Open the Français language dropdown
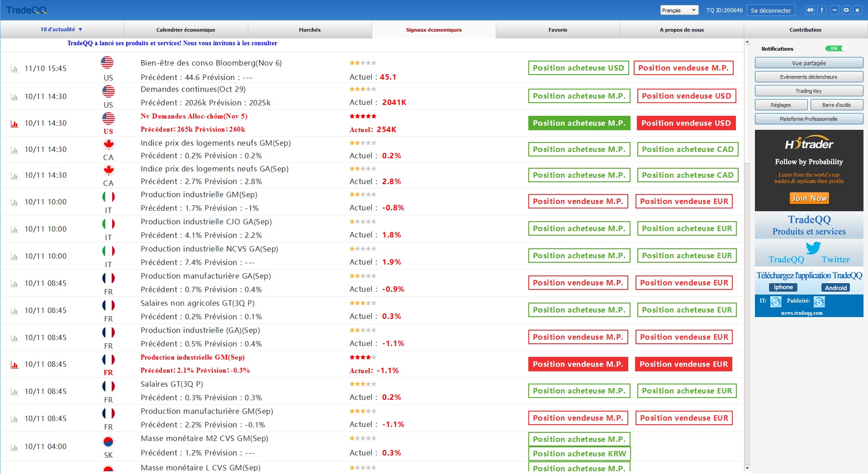Screen dimensions: 868x474 (x=679, y=10)
